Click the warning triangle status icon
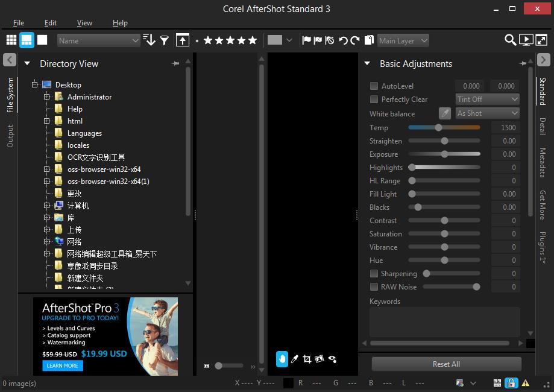Screen dimensions: 554x392 (526, 383)
